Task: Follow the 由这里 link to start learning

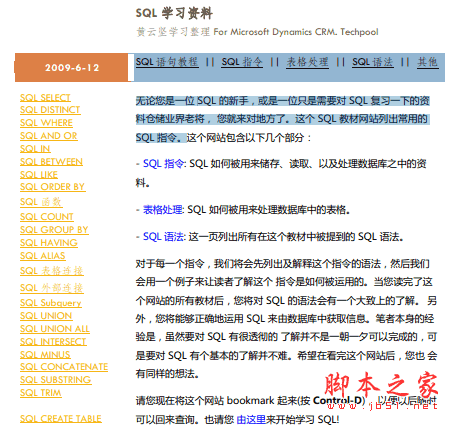Action: coord(251,419)
